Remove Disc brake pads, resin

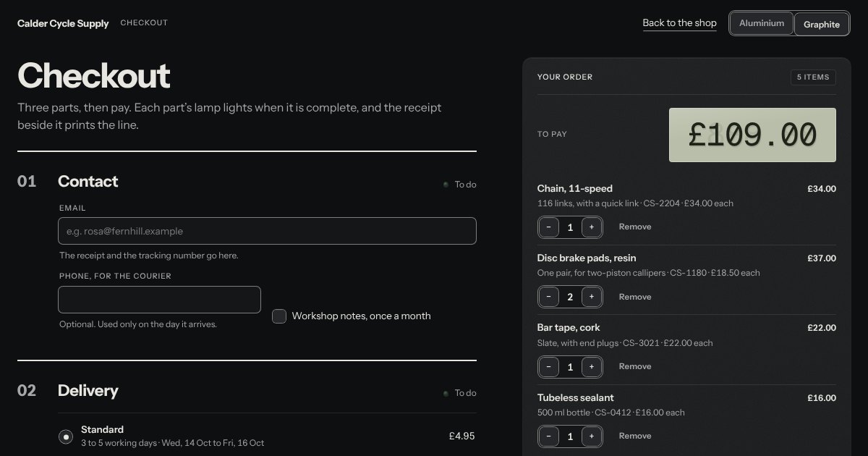point(635,297)
